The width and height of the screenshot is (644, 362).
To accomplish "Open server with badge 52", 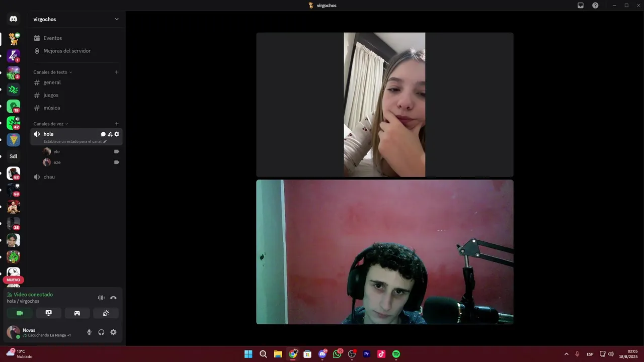I will (x=14, y=173).
